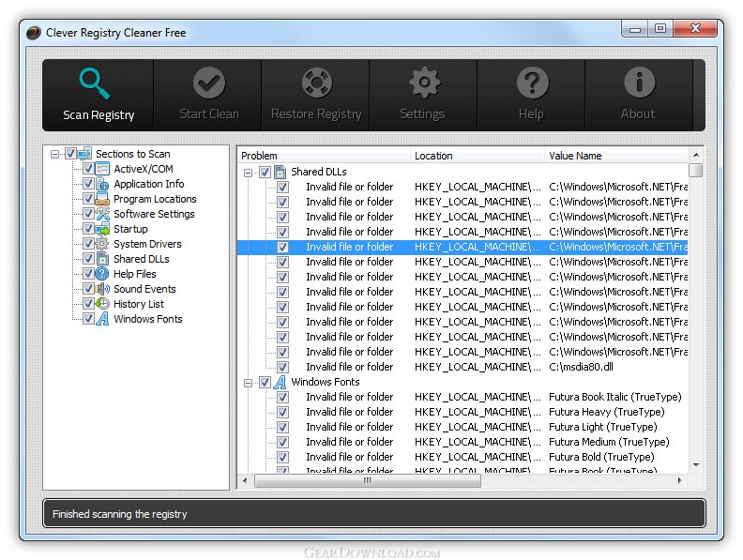
Task: Select the Help Files section label
Action: click(134, 274)
